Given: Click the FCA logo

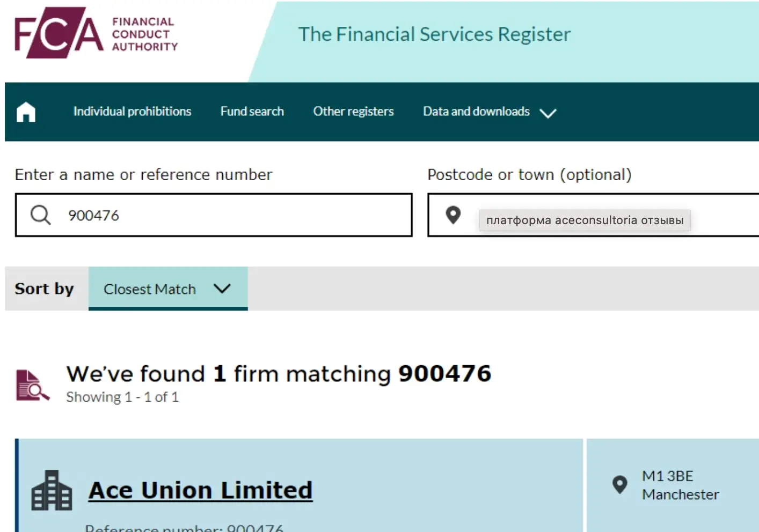Looking at the screenshot, I should [x=59, y=33].
